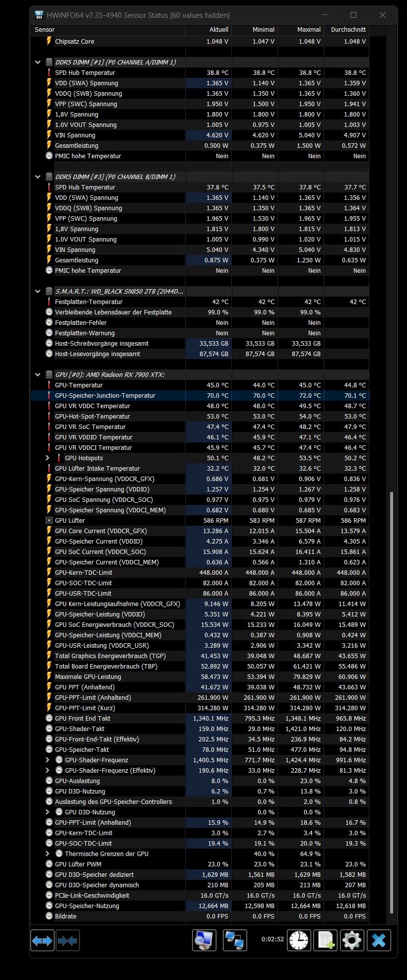This screenshot has width=407, height=980.
Task: Click the vertical scrollbar thumb
Action: [392, 703]
